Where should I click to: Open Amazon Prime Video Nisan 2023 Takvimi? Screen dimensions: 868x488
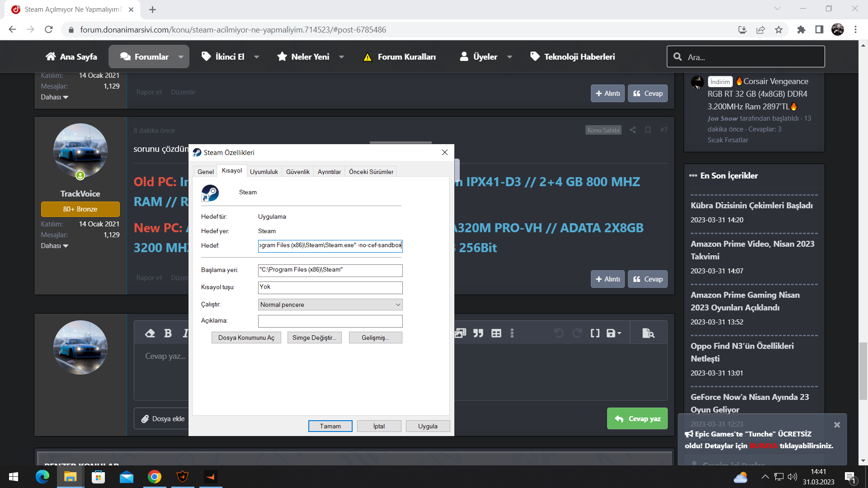coord(752,250)
